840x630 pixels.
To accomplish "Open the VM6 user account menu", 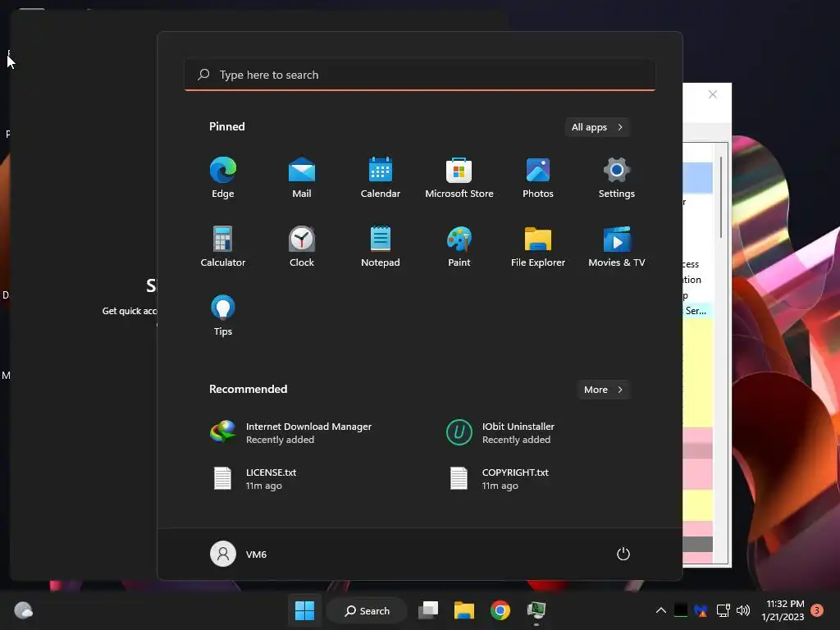I will pyautogui.click(x=239, y=554).
